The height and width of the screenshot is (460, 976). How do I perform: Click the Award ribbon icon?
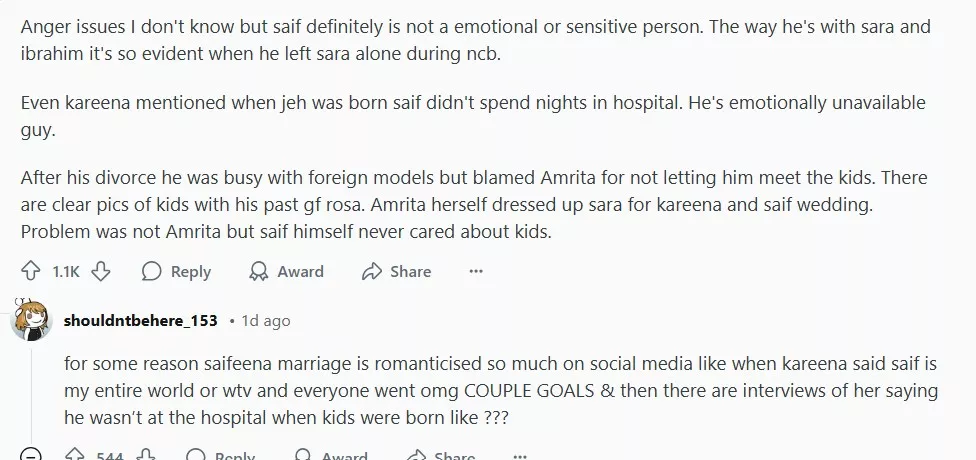coord(258,271)
